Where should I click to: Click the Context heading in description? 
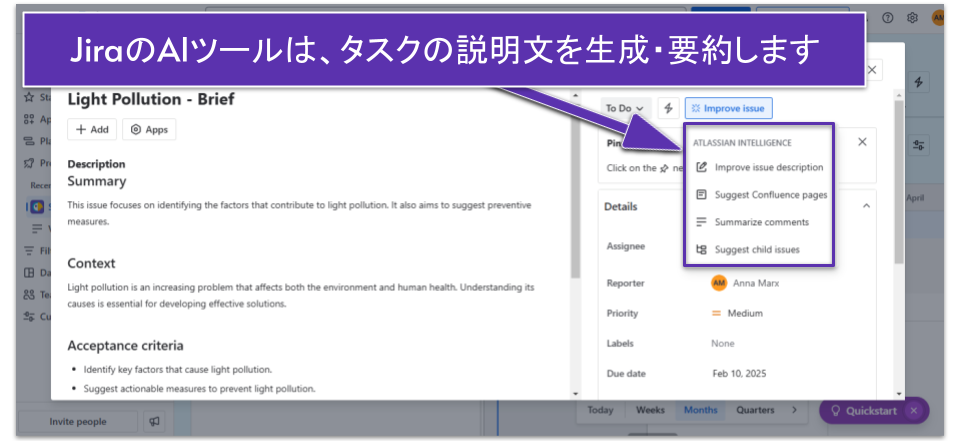91,263
